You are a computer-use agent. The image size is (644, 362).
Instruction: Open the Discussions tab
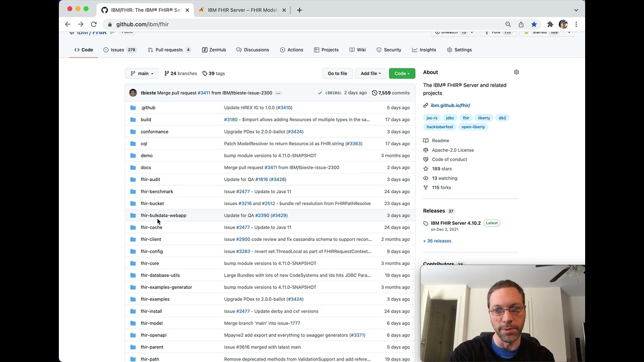[x=253, y=50]
